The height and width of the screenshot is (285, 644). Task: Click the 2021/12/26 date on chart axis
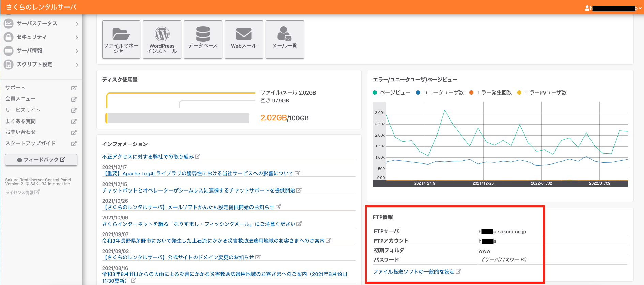tap(483, 183)
